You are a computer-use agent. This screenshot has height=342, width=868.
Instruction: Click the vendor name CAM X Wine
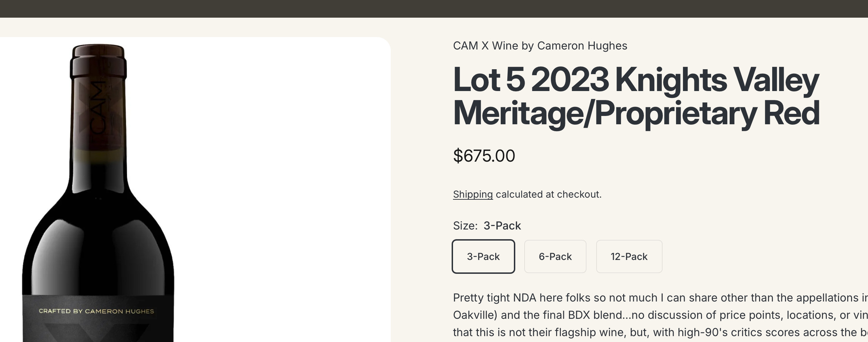pos(540,46)
